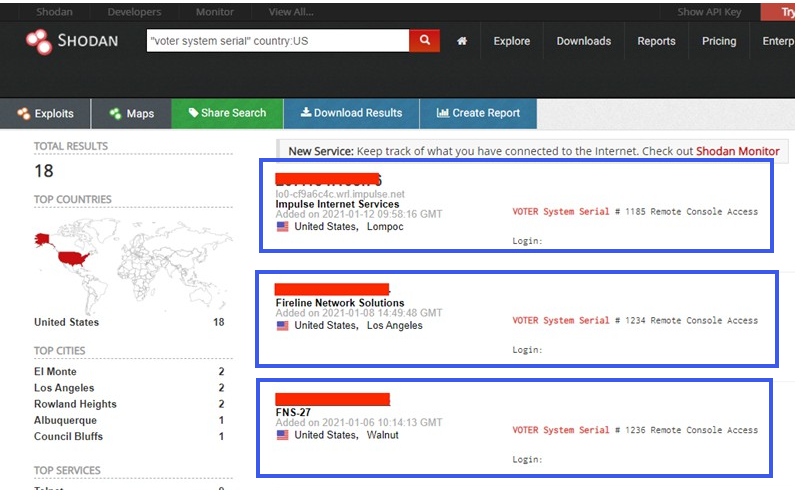Filter by Rowland Heights city
This screenshot has width=799, height=490.
point(75,404)
